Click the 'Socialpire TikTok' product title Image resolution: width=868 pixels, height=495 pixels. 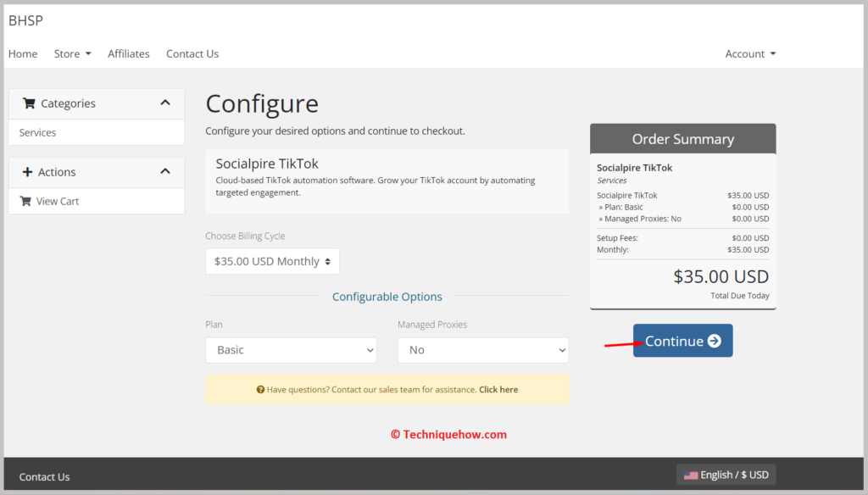[267, 164]
